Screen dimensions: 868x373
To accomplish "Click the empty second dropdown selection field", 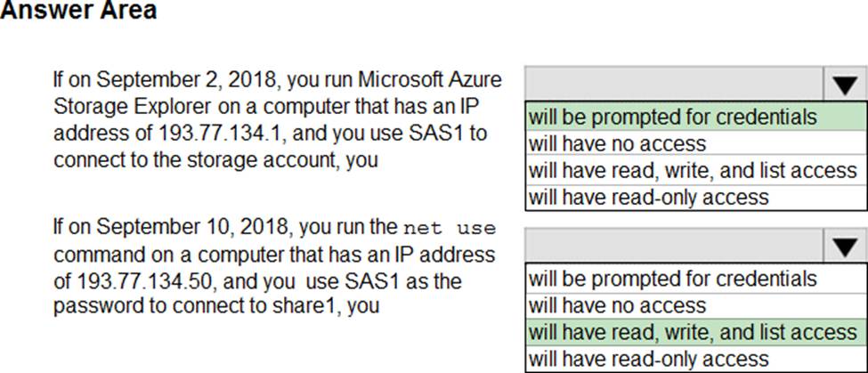I will pos(674,246).
